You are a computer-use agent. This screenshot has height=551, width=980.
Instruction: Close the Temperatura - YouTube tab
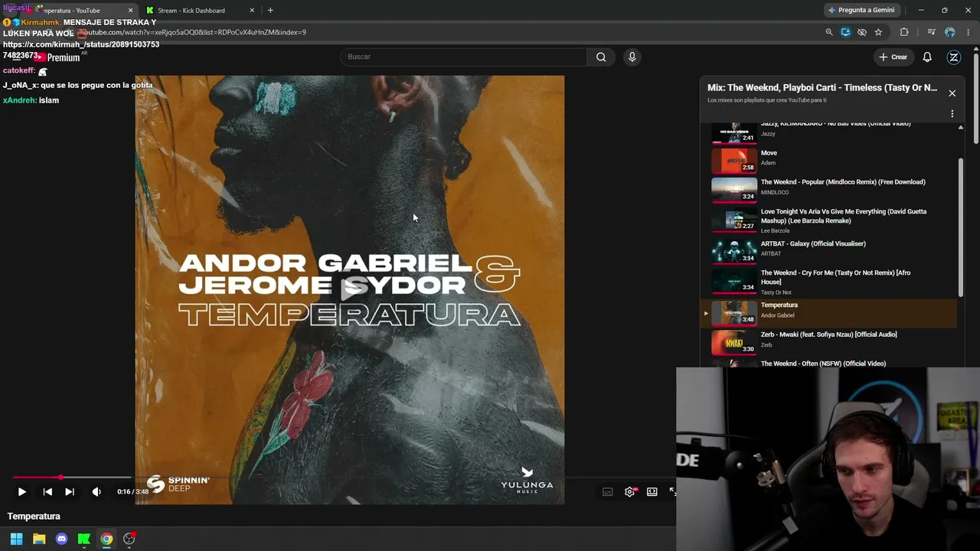pyautogui.click(x=130, y=11)
